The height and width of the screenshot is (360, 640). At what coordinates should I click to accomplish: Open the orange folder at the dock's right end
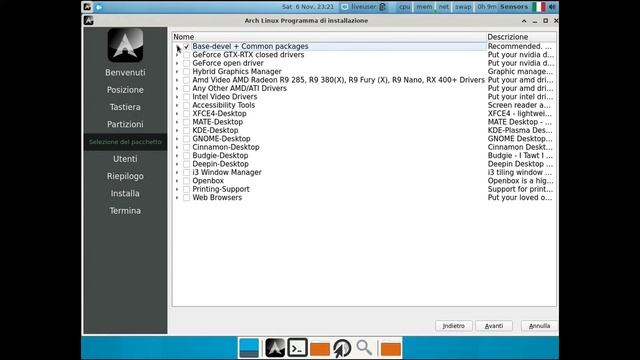pos(391,349)
